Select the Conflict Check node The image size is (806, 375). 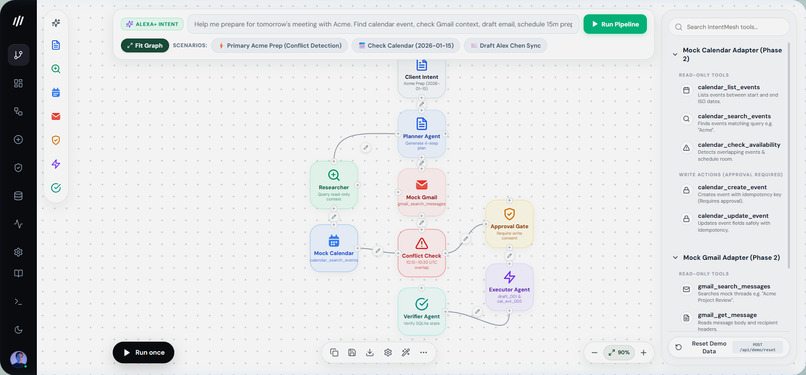(422, 253)
